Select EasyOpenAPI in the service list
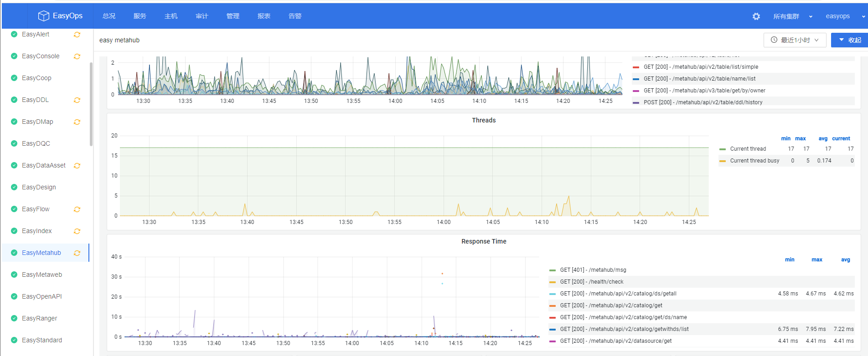Viewport: 868px width, 356px height. [42, 296]
